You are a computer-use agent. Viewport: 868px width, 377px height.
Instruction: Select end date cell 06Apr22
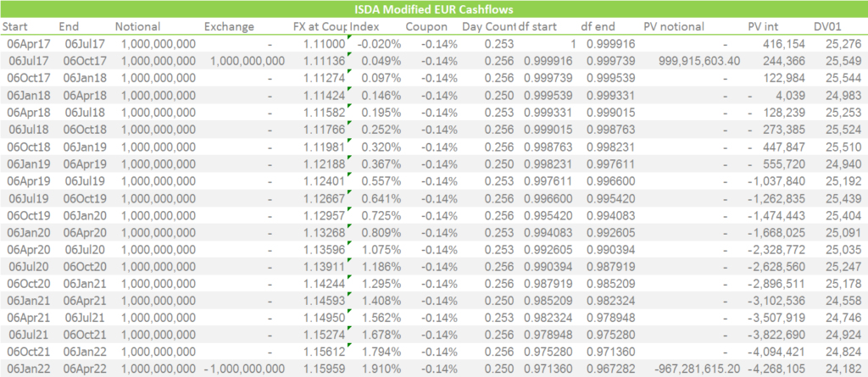[x=85, y=369]
